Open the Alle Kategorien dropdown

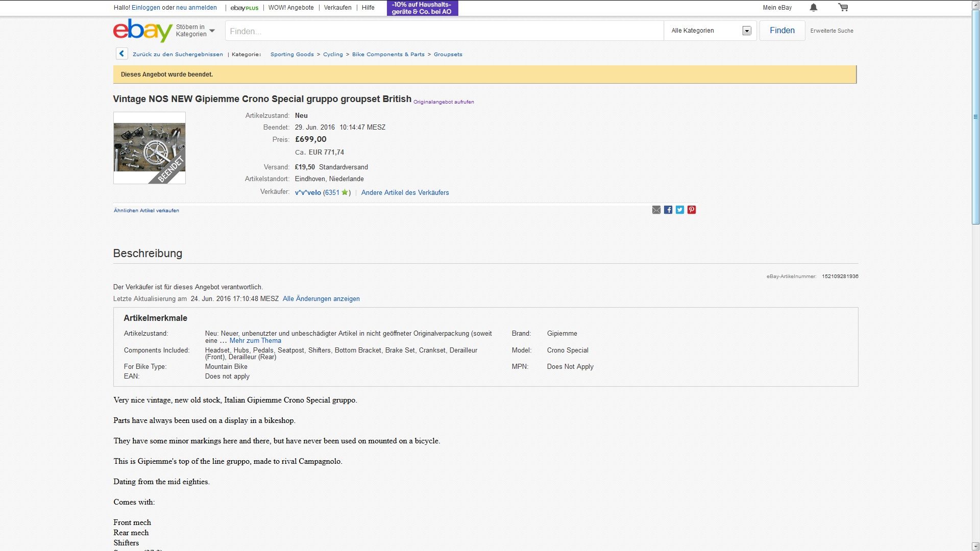point(710,31)
